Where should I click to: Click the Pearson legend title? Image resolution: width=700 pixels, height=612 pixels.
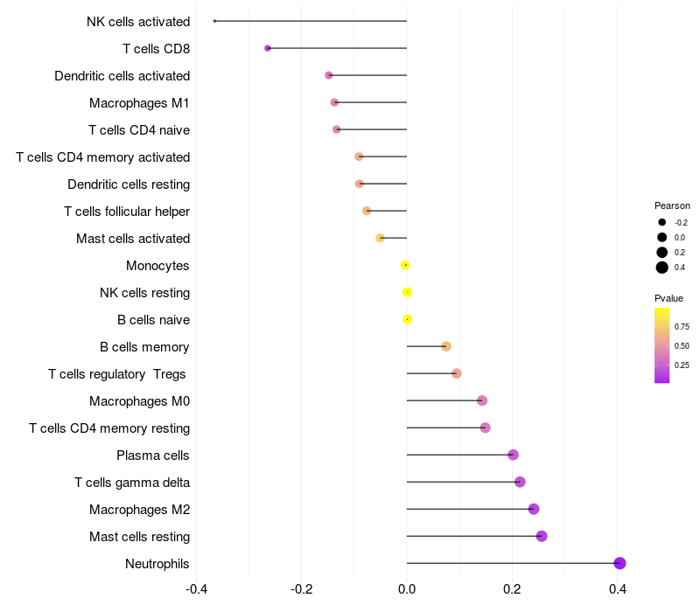(672, 205)
